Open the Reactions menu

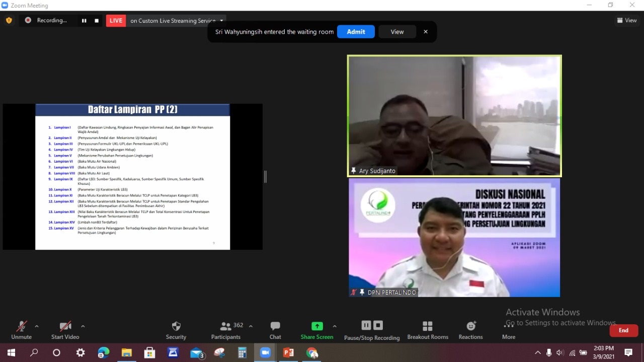pos(470,326)
